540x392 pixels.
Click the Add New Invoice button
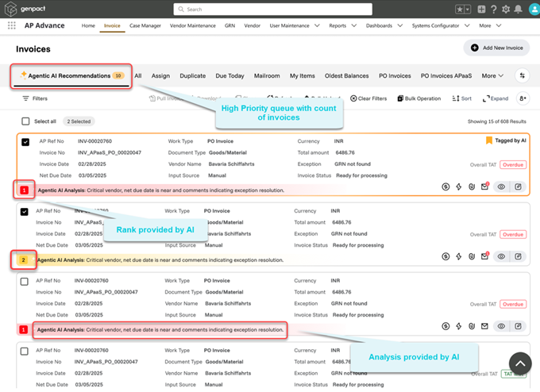click(496, 48)
